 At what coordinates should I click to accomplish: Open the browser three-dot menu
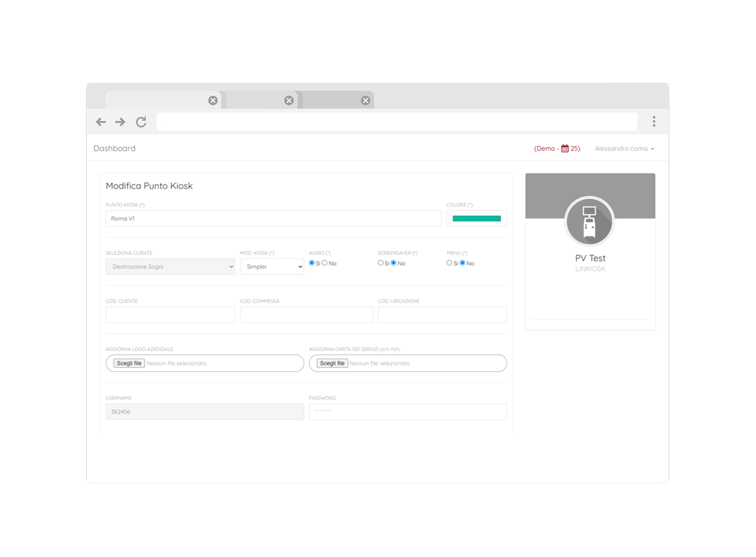tap(654, 121)
